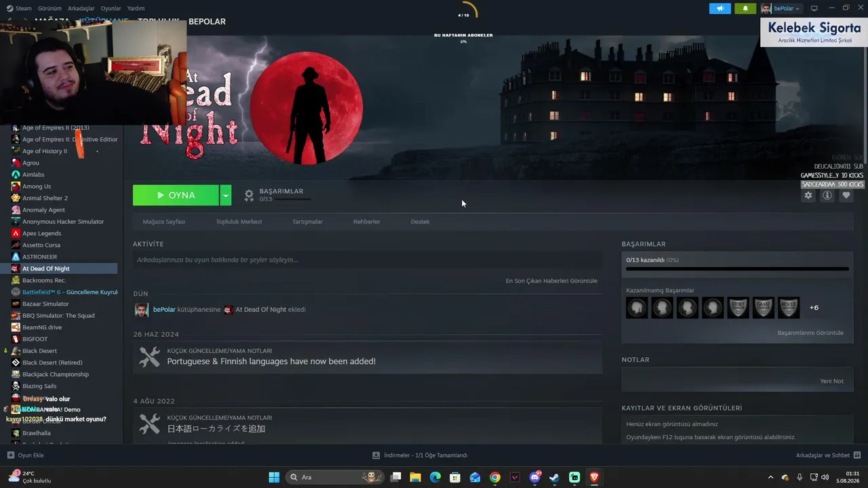Add game to favorites heart icon
The width and height of the screenshot is (868, 488).
(x=846, y=195)
